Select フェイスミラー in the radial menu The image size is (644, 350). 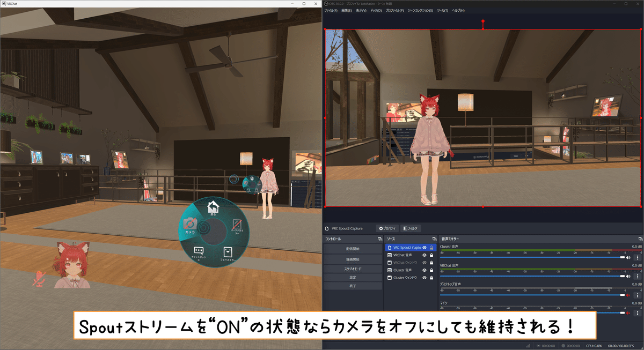click(x=228, y=254)
